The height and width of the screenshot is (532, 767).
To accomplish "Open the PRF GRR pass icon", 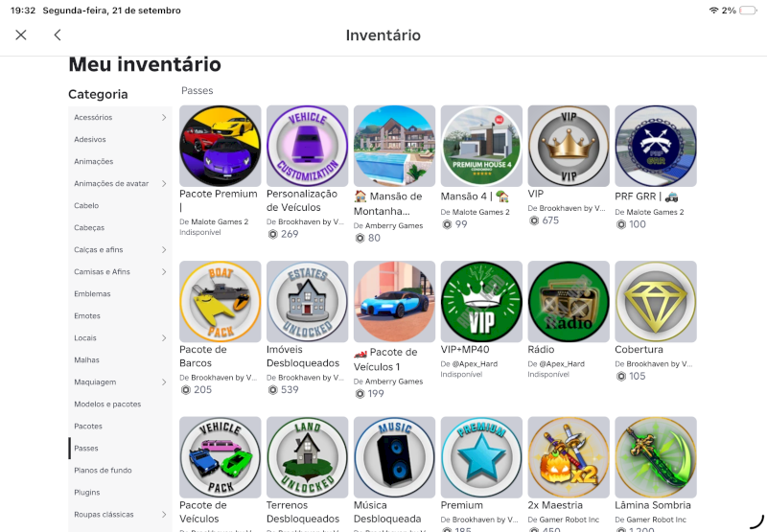I will click(x=656, y=146).
